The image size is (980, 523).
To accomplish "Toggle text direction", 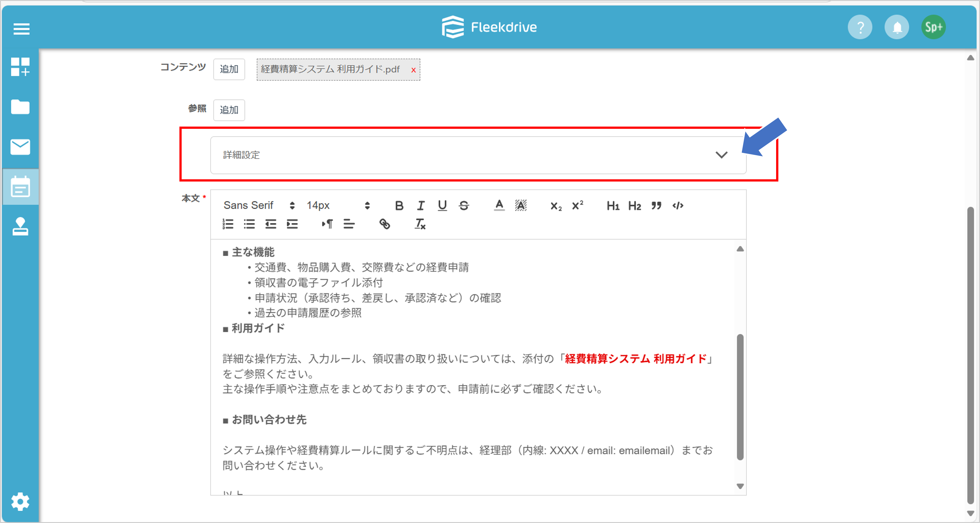I will tap(327, 224).
